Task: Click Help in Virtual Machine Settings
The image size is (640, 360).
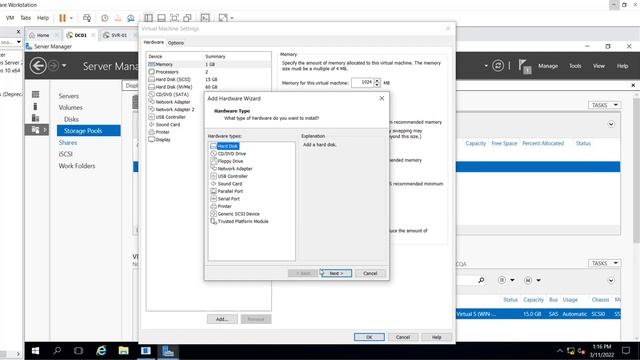Action: pos(437,337)
